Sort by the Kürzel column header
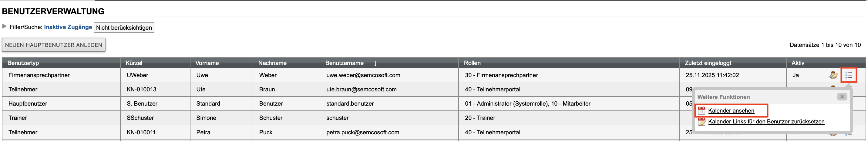868x141 pixels. tap(134, 63)
